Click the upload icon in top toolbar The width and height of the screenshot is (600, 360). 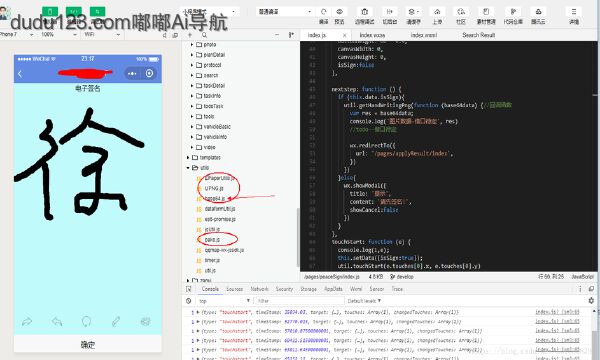437,11
